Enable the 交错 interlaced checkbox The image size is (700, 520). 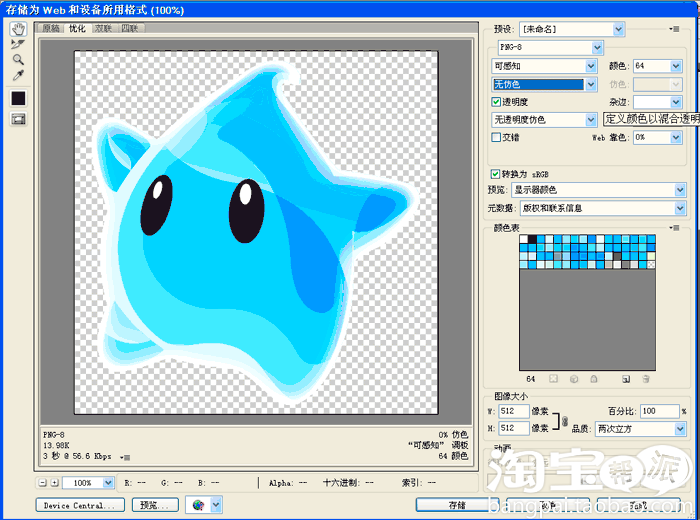point(496,138)
